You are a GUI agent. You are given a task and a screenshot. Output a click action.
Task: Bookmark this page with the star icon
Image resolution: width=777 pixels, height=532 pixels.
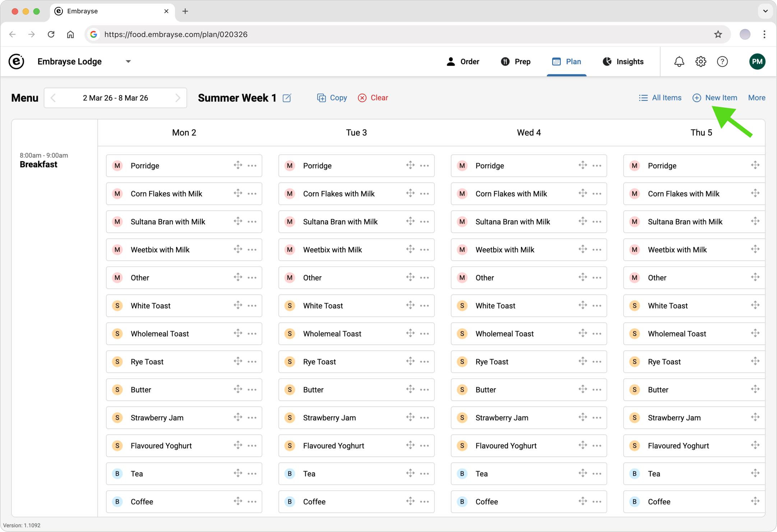tap(718, 34)
